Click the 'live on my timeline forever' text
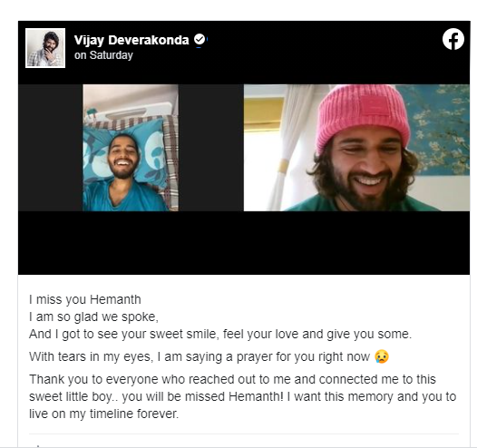The width and height of the screenshot is (477, 448). (103, 414)
